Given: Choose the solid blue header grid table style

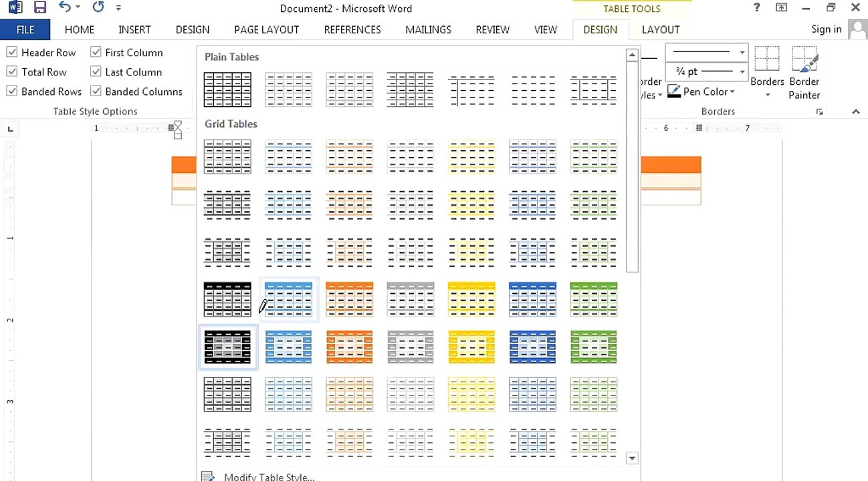Looking at the screenshot, I should click(288, 299).
